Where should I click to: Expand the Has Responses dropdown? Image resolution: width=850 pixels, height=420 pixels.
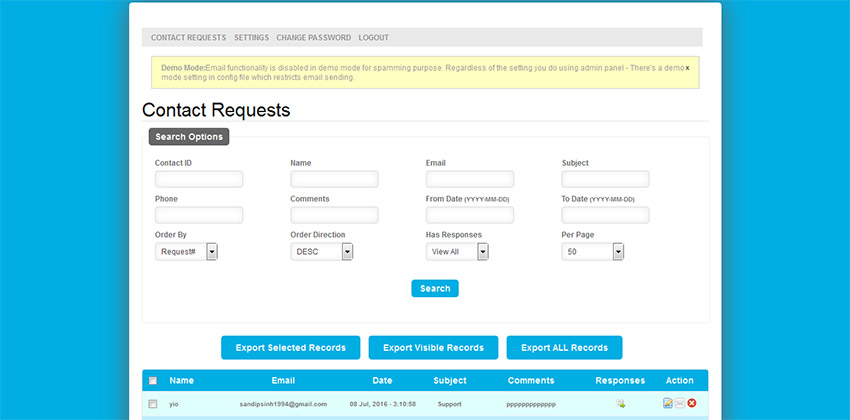(x=457, y=251)
